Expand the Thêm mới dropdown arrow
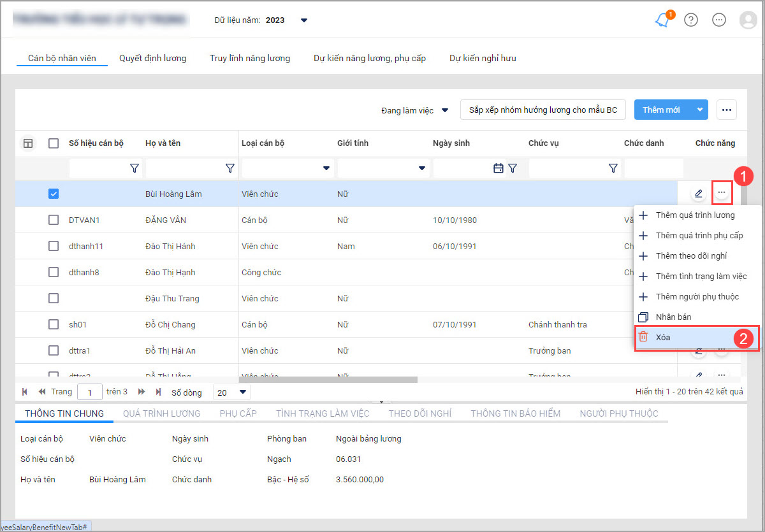Screen dimensions: 765x532 coord(700,110)
